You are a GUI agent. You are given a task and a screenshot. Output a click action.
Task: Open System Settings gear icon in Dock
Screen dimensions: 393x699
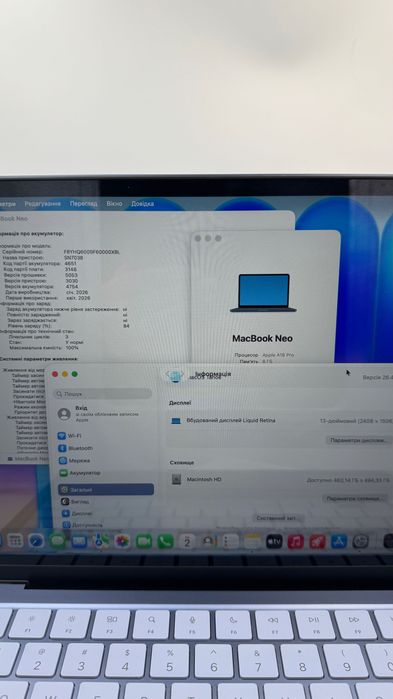click(360, 542)
